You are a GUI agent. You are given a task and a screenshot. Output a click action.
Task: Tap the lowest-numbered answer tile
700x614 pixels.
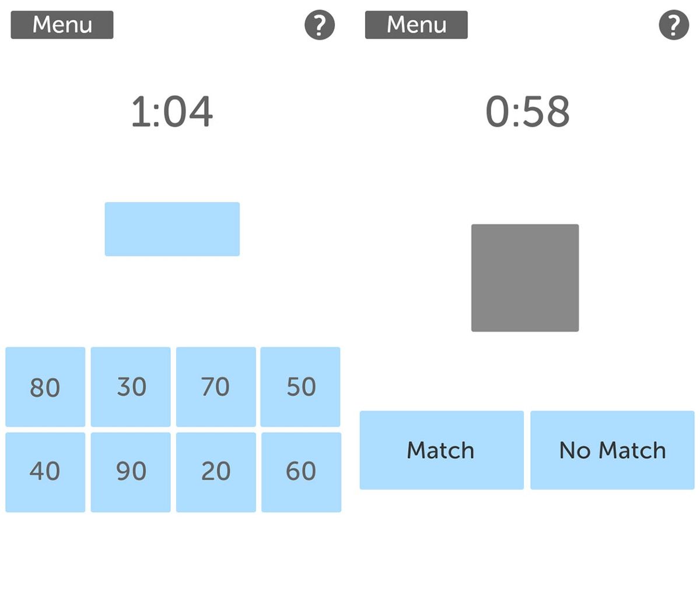[x=216, y=472]
